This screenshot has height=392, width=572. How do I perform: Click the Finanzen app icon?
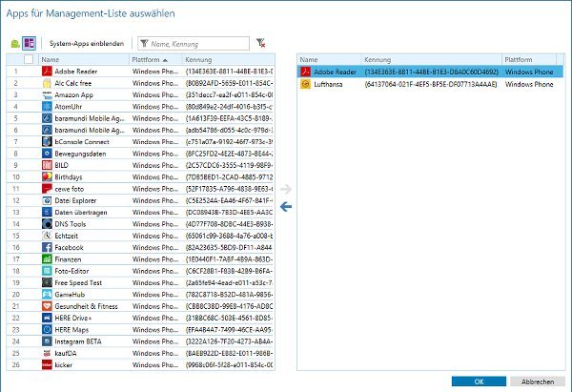47,259
